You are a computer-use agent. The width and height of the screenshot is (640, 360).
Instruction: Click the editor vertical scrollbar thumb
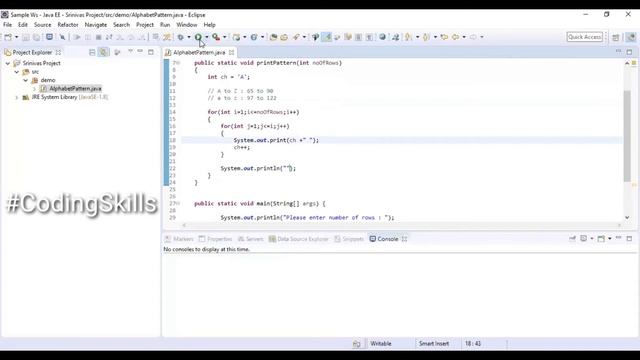click(x=627, y=136)
